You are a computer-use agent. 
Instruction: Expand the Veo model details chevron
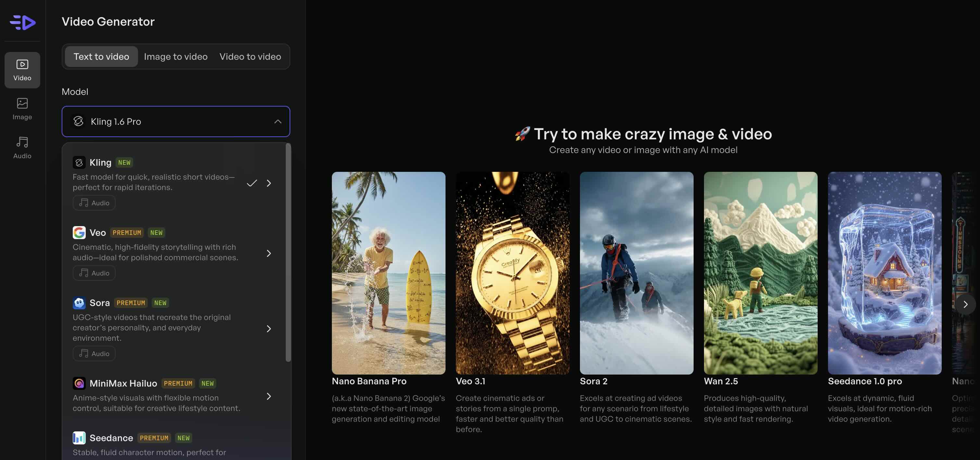pos(269,253)
